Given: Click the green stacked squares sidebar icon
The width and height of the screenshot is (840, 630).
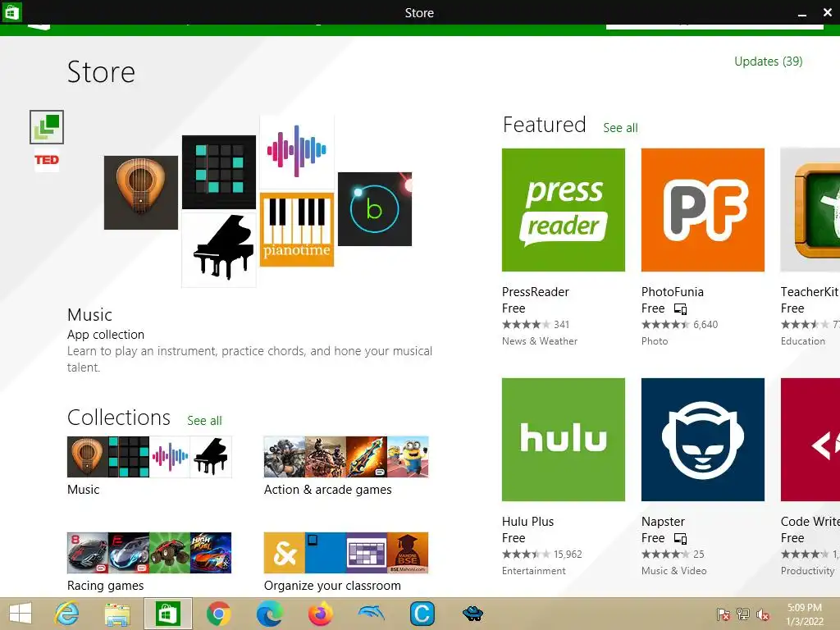Looking at the screenshot, I should pyautogui.click(x=47, y=127).
